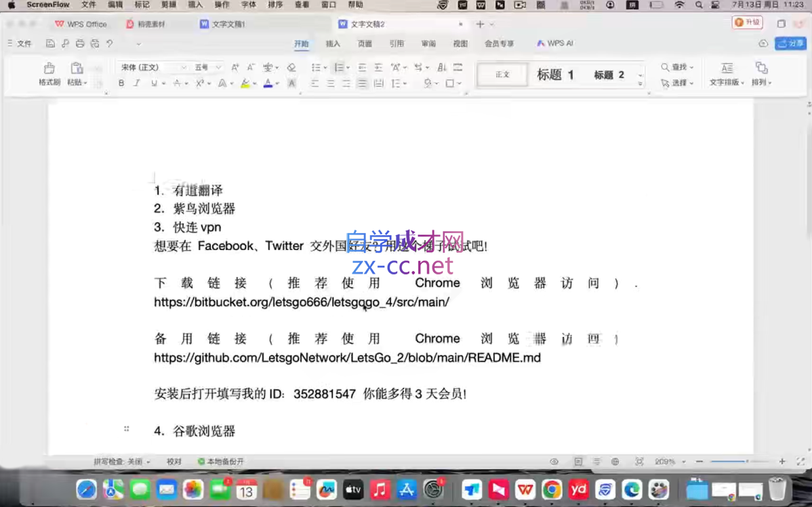812x507 pixels.
Task: Expand the Select (选择) dropdown
Action: 691,83
